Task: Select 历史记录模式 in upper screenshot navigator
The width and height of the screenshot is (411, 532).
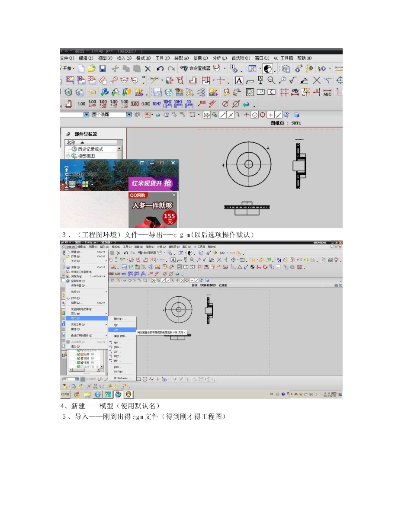Action: point(87,149)
